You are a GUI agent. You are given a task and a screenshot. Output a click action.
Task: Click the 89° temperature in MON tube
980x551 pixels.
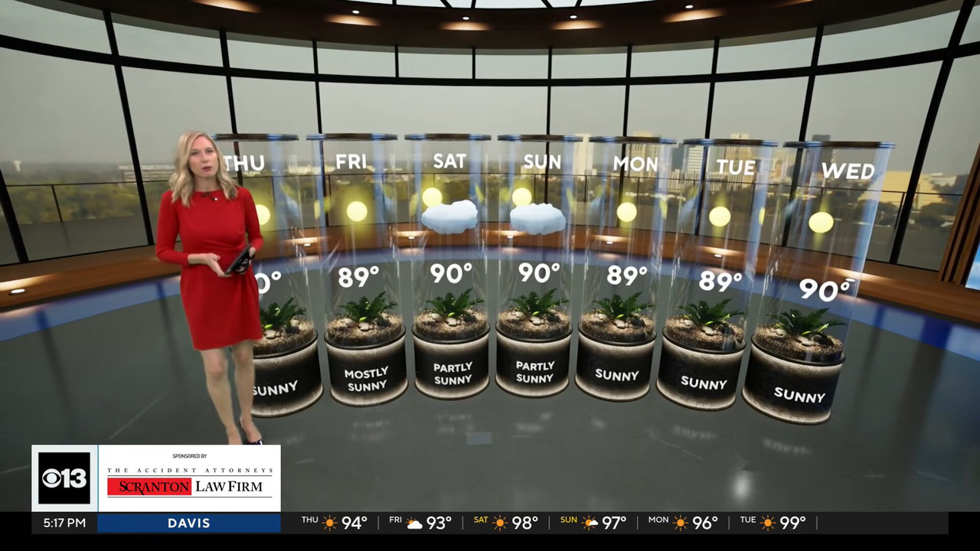[x=628, y=275]
